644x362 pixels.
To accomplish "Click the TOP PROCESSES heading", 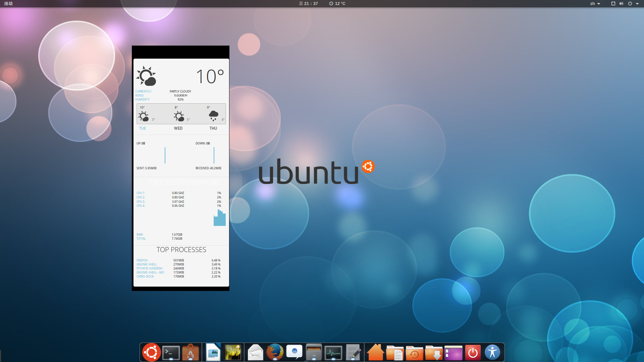I will point(181,250).
